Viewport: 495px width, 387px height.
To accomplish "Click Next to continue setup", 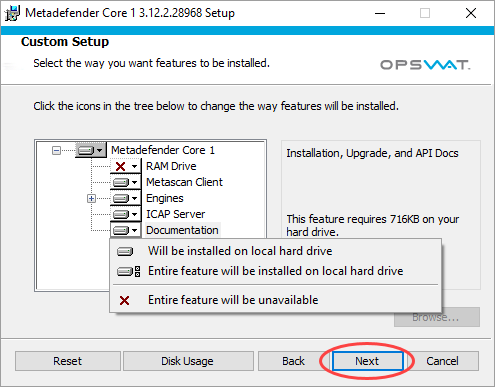I will point(367,361).
